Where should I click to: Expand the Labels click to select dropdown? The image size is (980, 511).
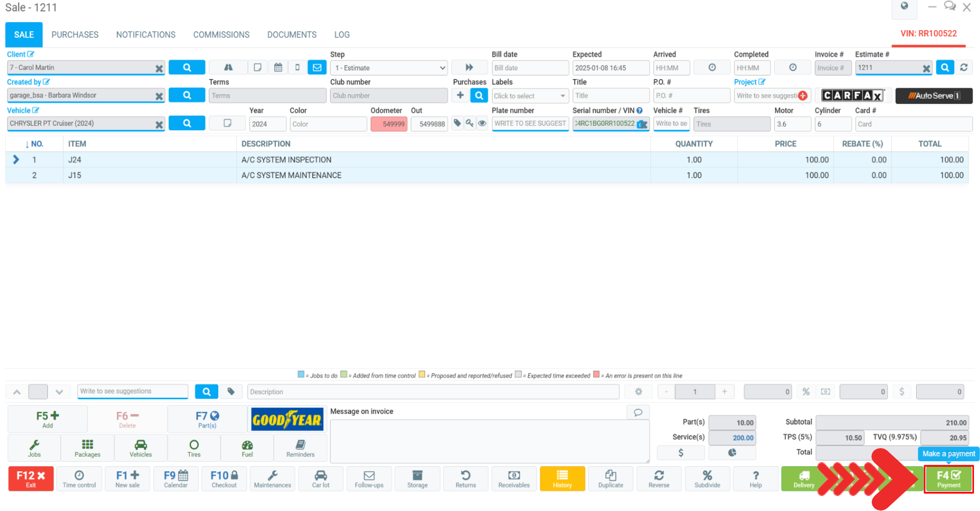point(529,96)
